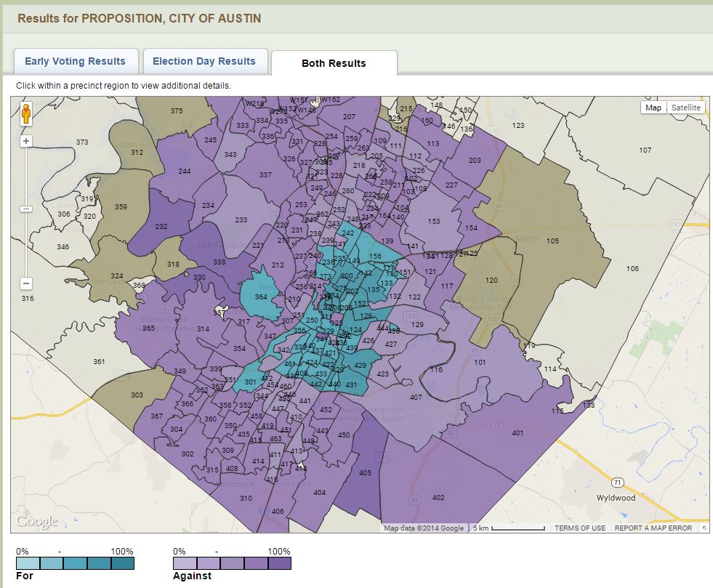Image resolution: width=713 pixels, height=588 pixels.
Task: Switch map to Satellite view
Action: click(x=686, y=108)
